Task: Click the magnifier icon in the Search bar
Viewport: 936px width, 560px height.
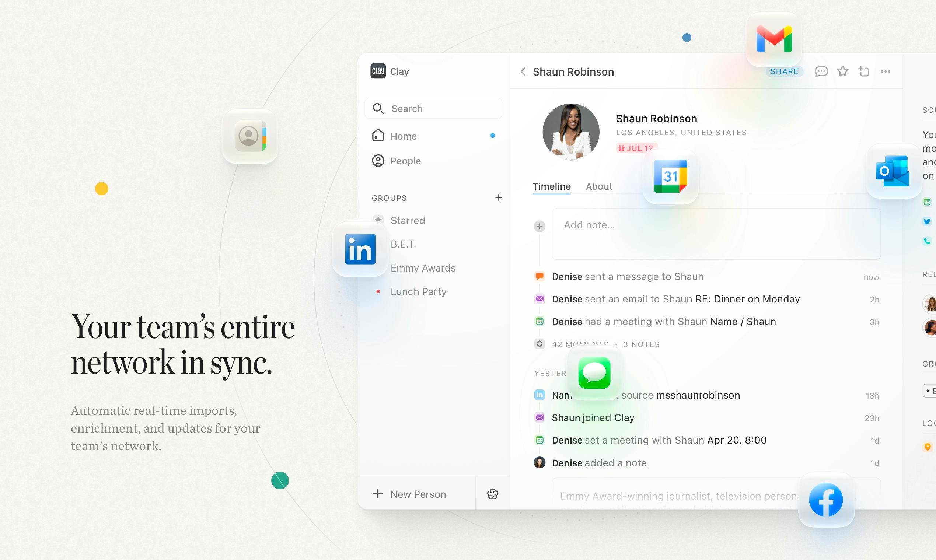Action: (378, 109)
